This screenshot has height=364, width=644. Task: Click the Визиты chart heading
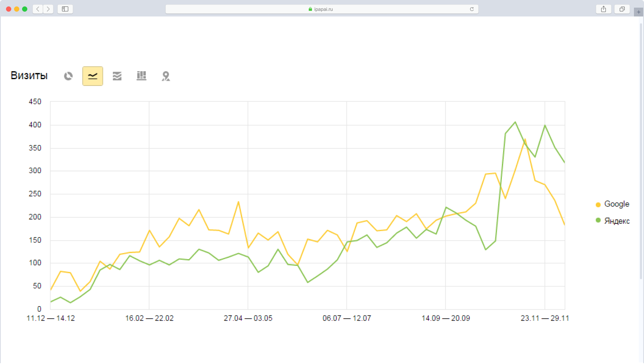click(x=29, y=76)
